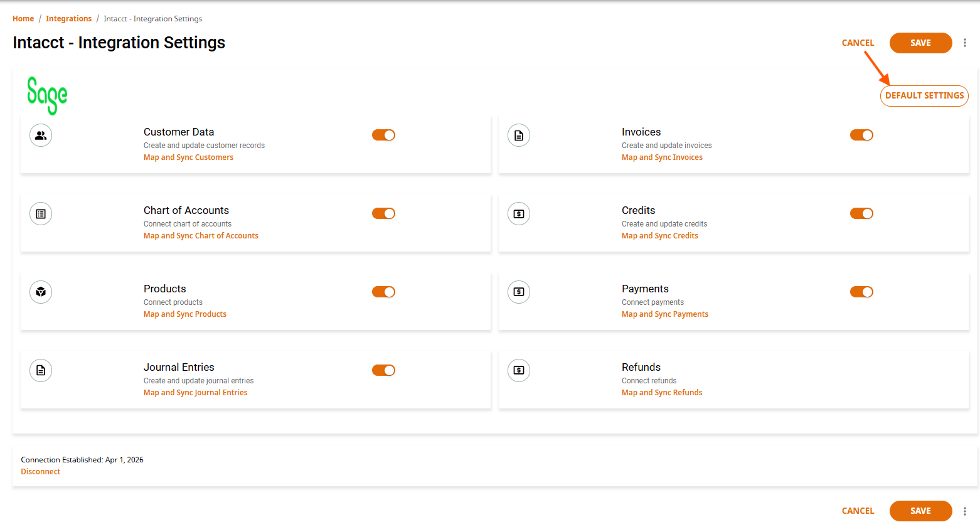The width and height of the screenshot is (980, 527).
Task: Click the Journal Entries heading
Action: point(179,367)
